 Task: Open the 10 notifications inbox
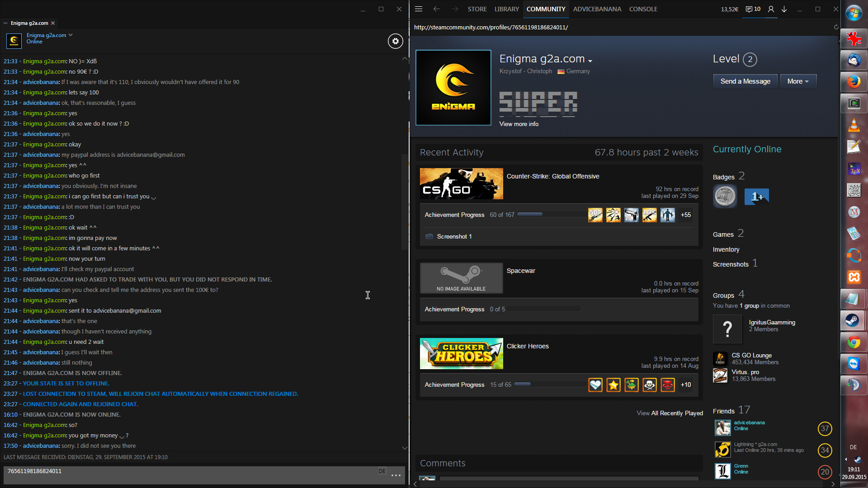coord(753,9)
